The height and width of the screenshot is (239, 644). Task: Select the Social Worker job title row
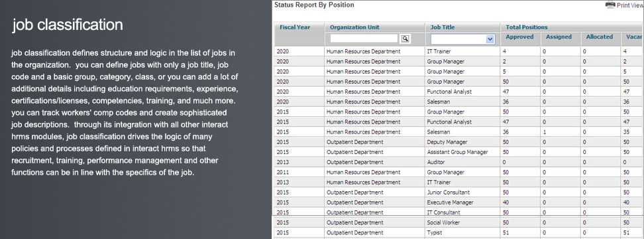pos(458,222)
